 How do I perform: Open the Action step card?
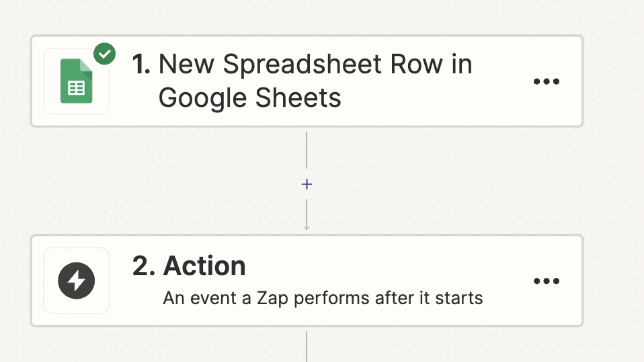[x=307, y=281]
